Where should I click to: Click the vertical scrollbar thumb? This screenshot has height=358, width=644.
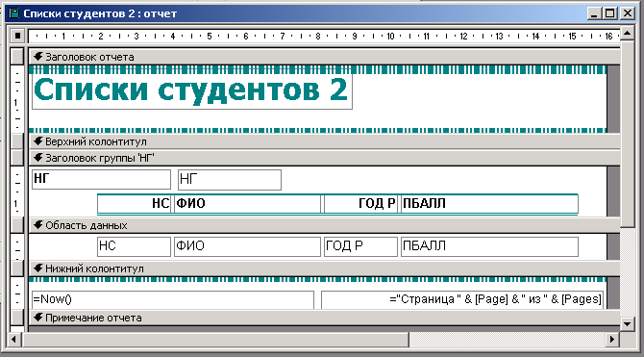click(x=627, y=134)
